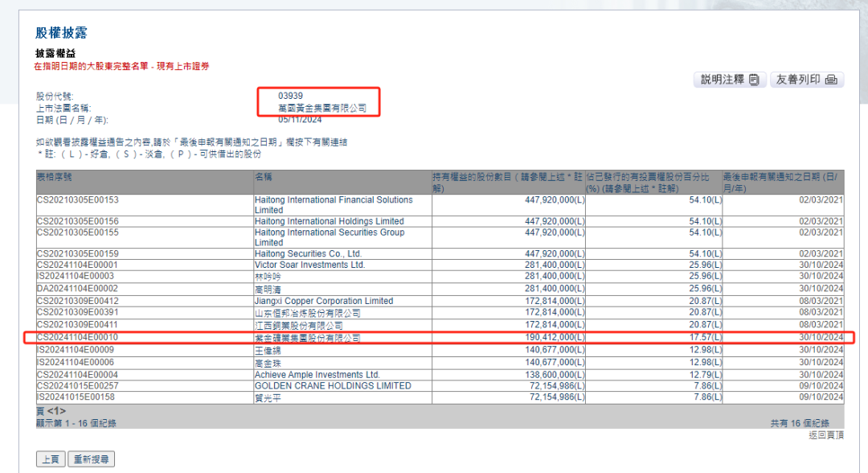Click the 友善列印 print-friendly button
Viewport: 868px width, 473px height.
tap(807, 80)
